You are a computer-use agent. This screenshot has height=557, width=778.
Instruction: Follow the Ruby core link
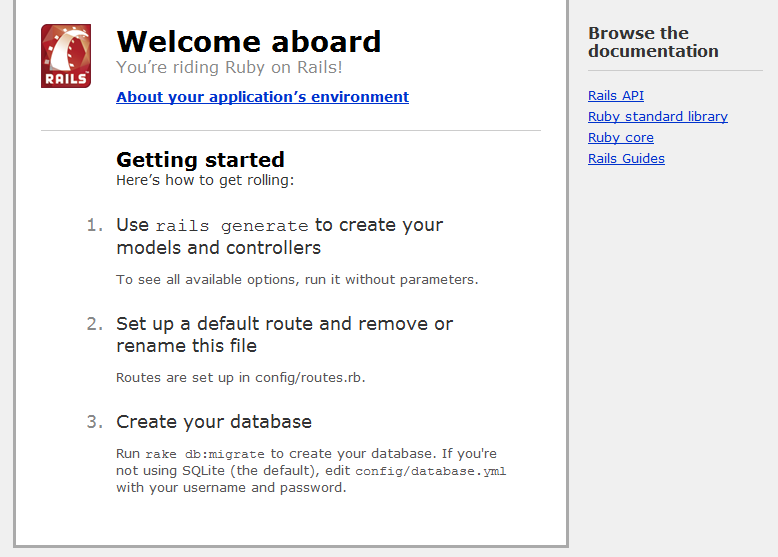620,138
